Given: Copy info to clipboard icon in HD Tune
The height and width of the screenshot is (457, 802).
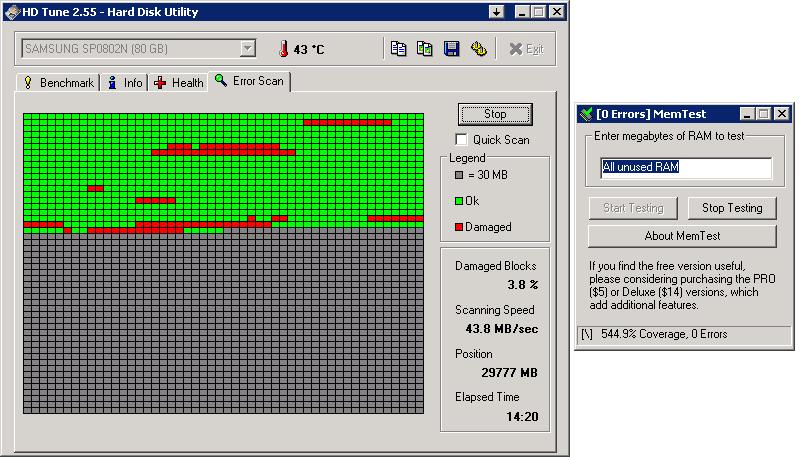Looking at the screenshot, I should pos(398,49).
